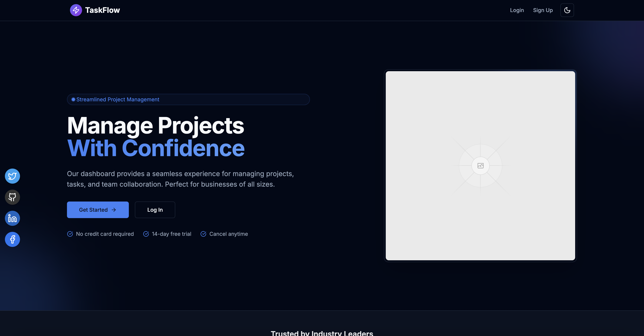Viewport: 644px width, 336px height.
Task: Click the checkmark beside 'Cancel anytime'
Action: tap(203, 234)
